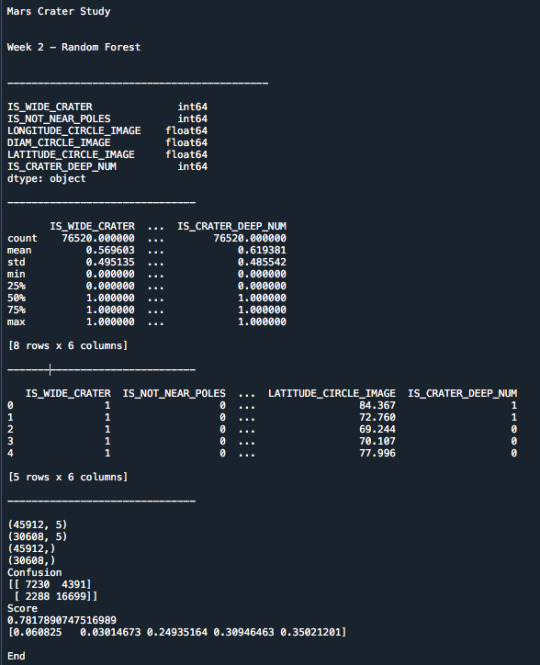Click the 'Week 2 – Random Forest' heading
Viewport: 540px width, 665px height.
pyautogui.click(x=73, y=47)
